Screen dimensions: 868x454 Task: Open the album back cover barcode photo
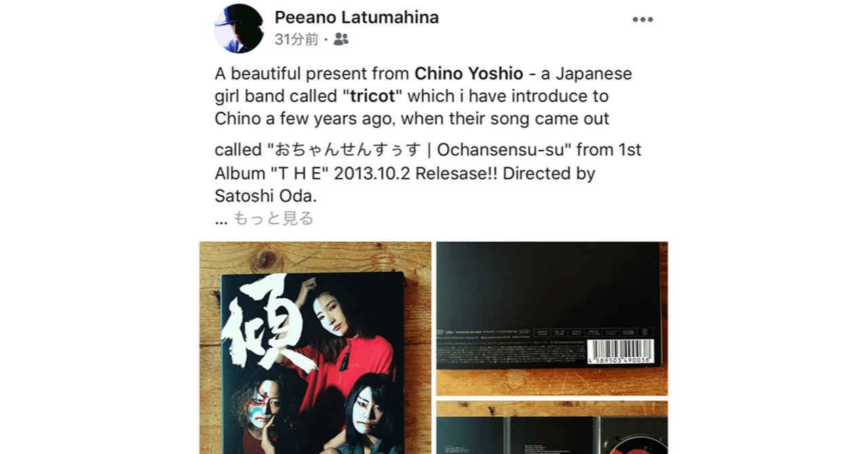[x=552, y=318]
